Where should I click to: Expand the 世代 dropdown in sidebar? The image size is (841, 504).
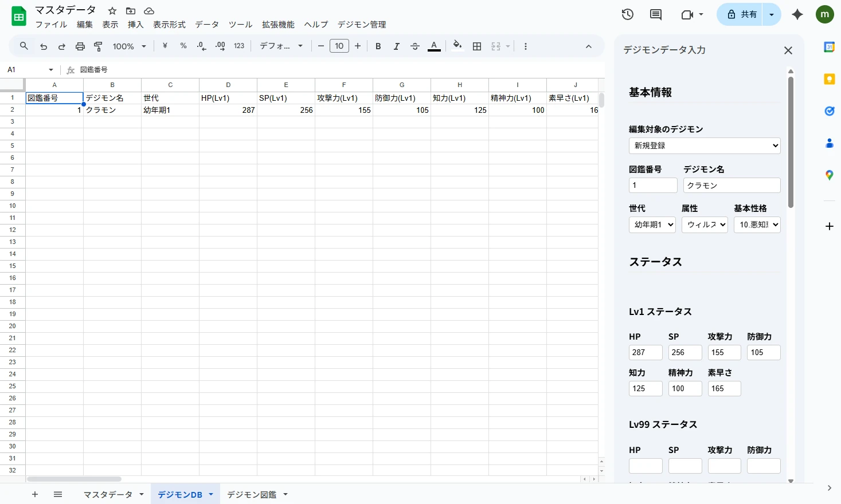(x=652, y=225)
